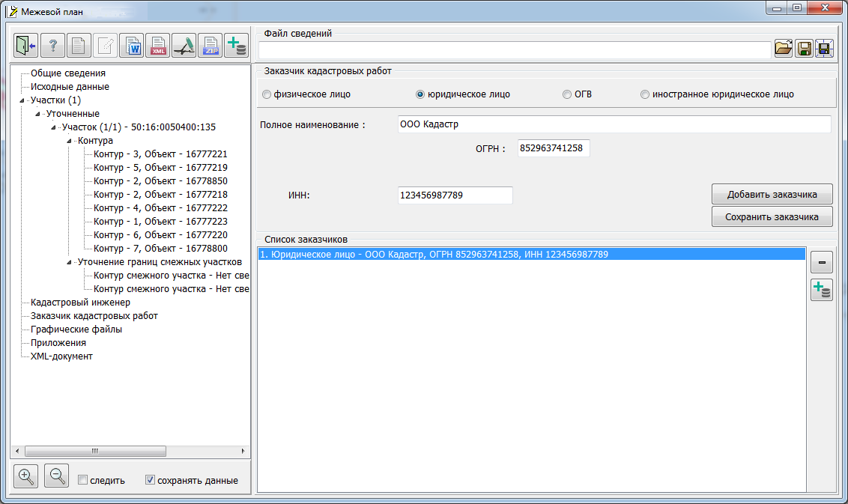Open info file with folder icon
This screenshot has height=504, width=848.
783,49
